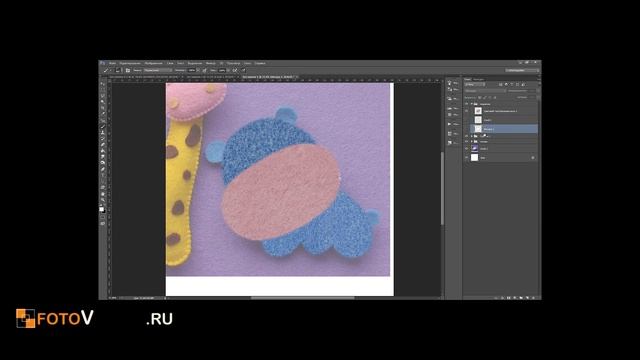
Task: Toggle the Brush panel from options bar
Action: pyautogui.click(x=128, y=70)
